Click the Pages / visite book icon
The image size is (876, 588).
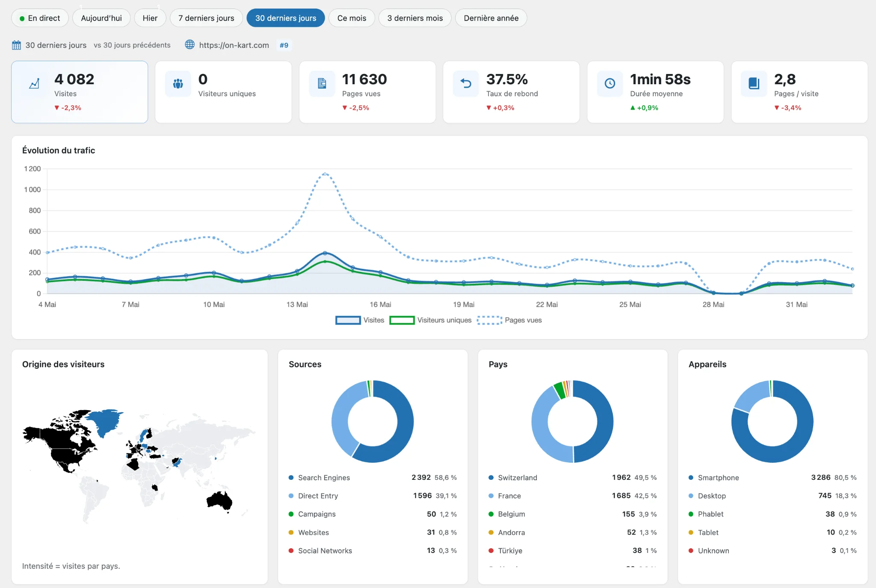pos(754,83)
